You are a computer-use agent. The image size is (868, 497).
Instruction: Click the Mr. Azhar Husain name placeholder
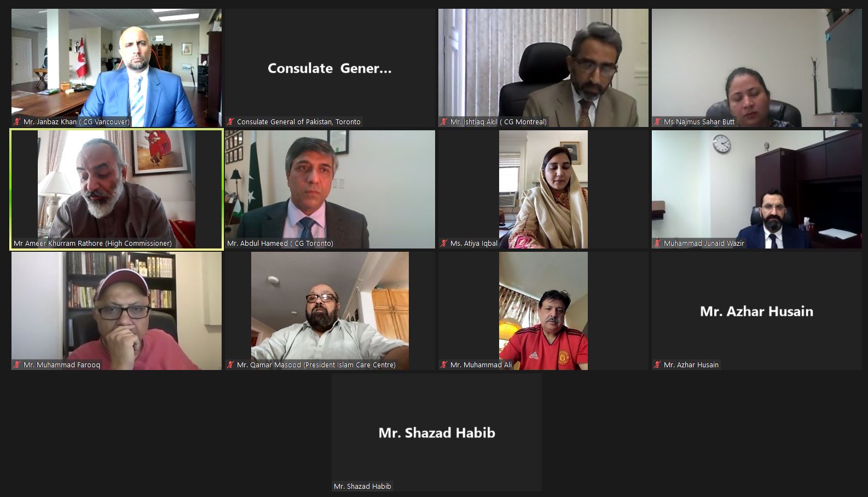[757, 311]
